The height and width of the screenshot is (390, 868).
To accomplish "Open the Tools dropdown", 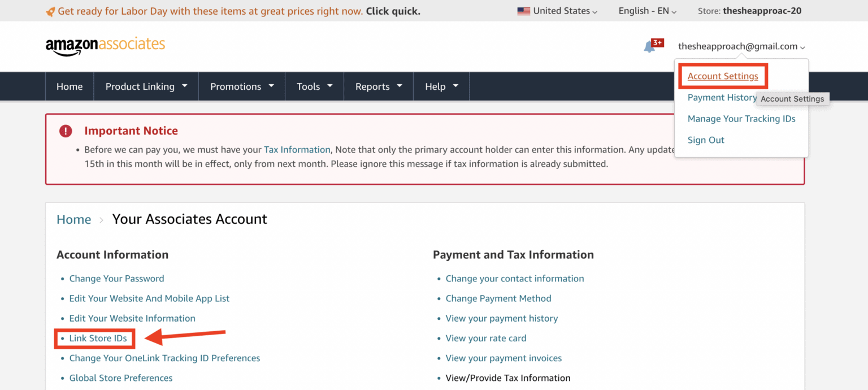I will click(x=314, y=86).
